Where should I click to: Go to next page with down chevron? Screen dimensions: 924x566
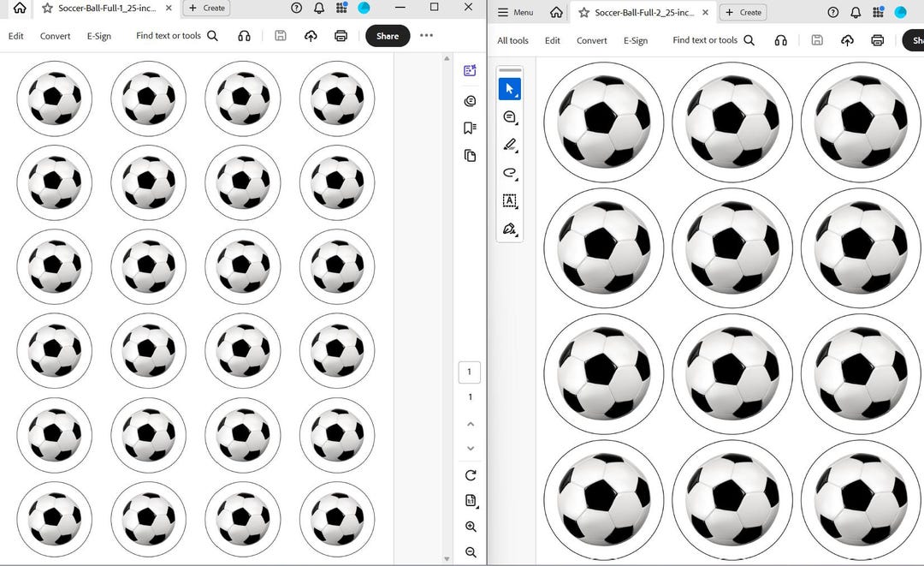pos(471,448)
